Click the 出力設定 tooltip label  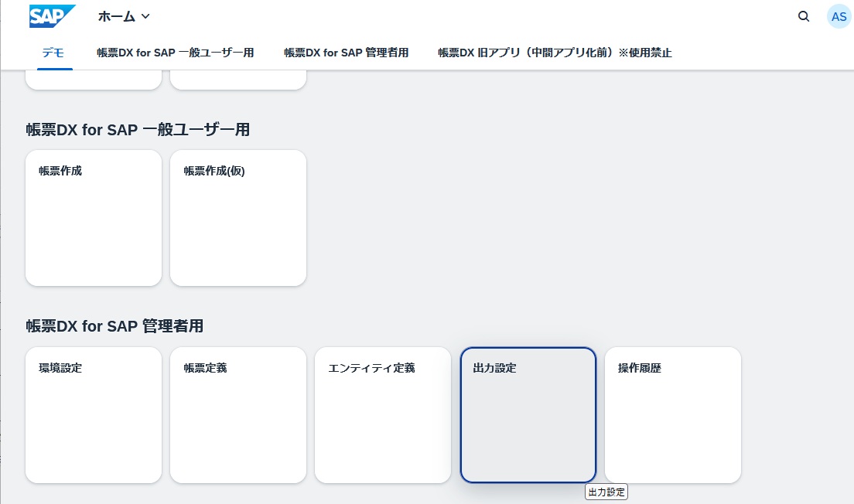606,492
